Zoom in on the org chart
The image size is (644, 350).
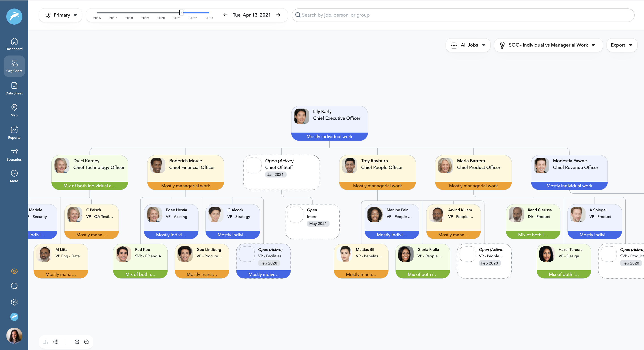click(77, 342)
